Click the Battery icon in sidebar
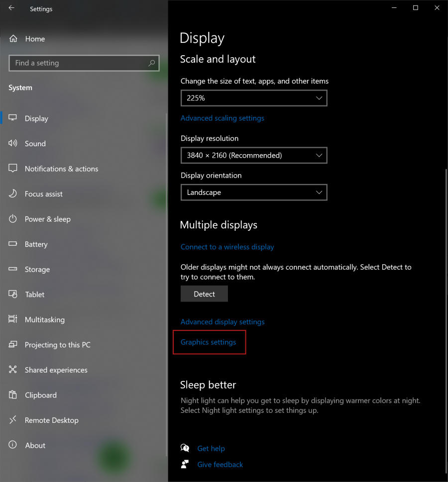 click(x=13, y=244)
